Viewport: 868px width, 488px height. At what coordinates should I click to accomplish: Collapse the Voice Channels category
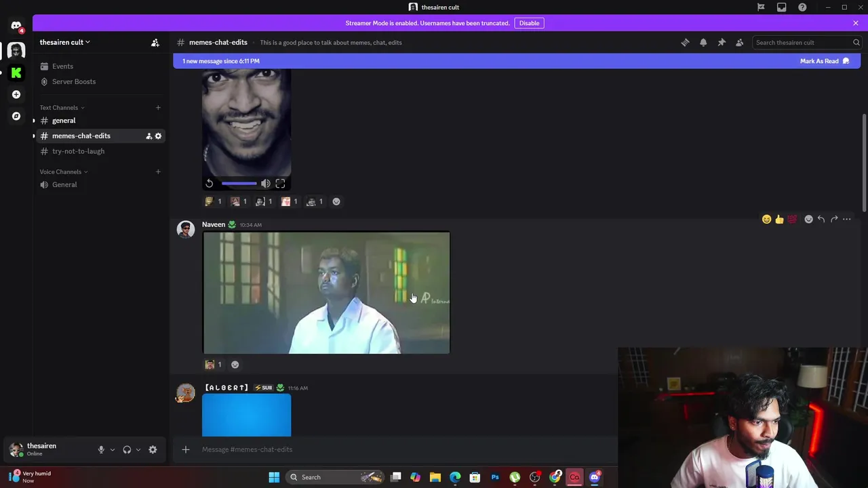point(64,172)
